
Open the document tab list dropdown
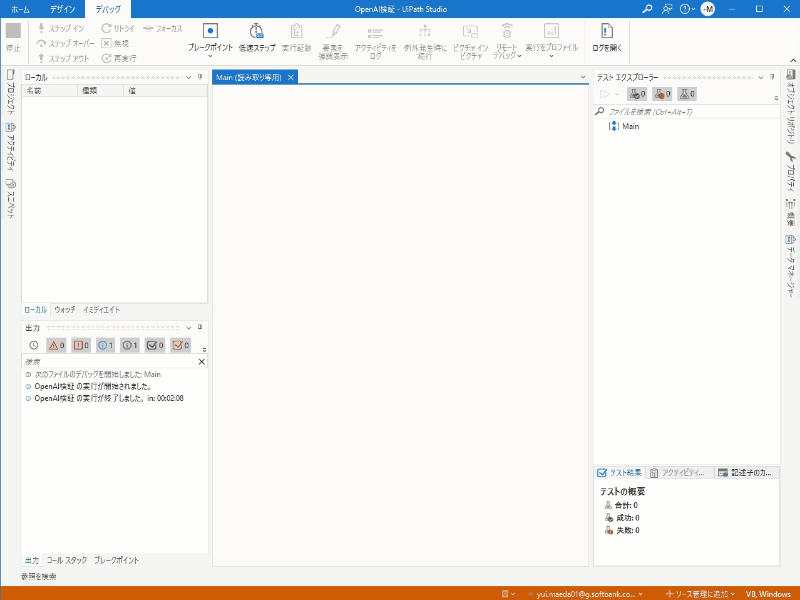coord(583,78)
